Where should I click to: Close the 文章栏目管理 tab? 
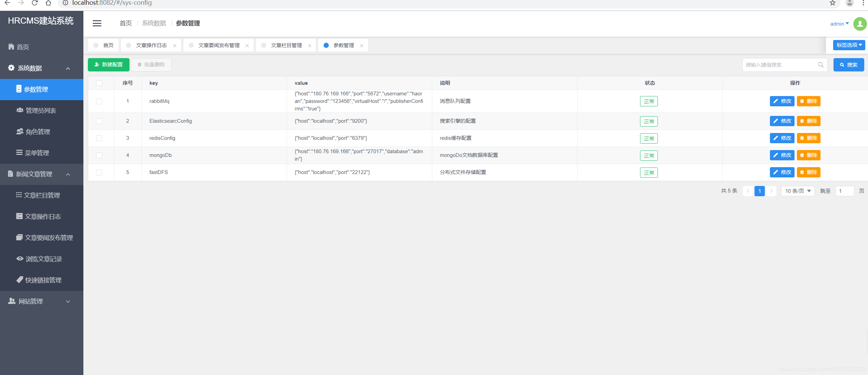pos(310,45)
